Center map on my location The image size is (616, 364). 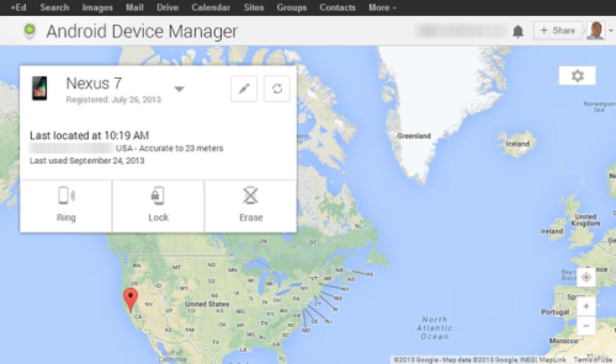[x=586, y=277]
